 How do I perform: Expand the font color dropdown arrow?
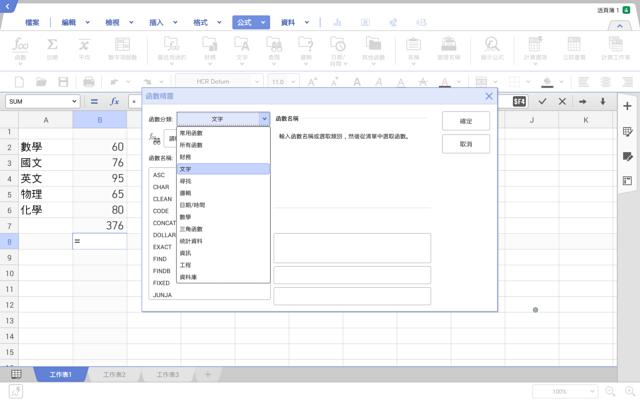tap(459, 82)
